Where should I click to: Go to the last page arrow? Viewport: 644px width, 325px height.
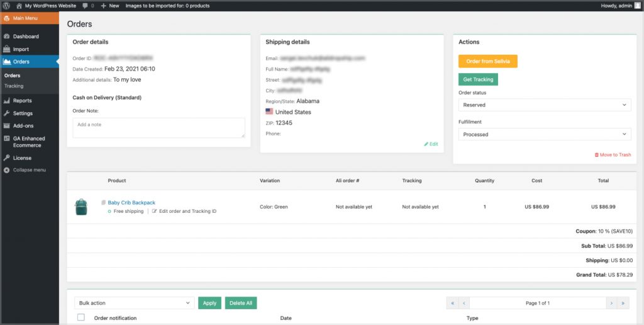pos(623,303)
